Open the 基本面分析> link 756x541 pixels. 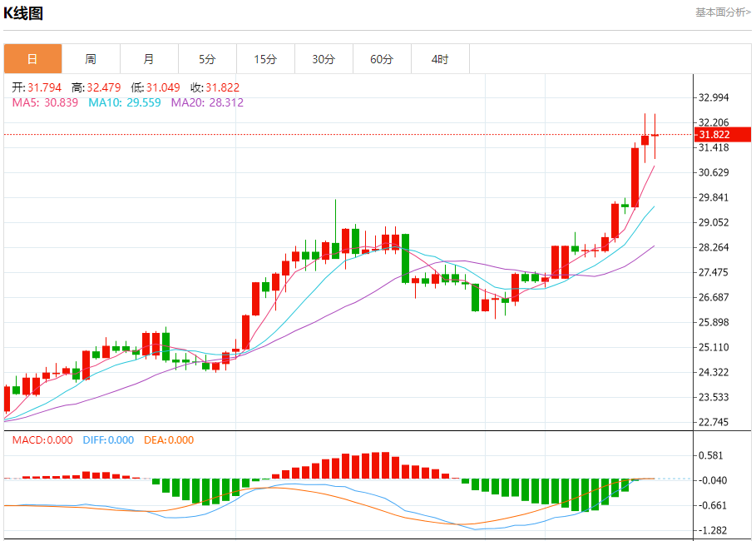[x=723, y=12]
